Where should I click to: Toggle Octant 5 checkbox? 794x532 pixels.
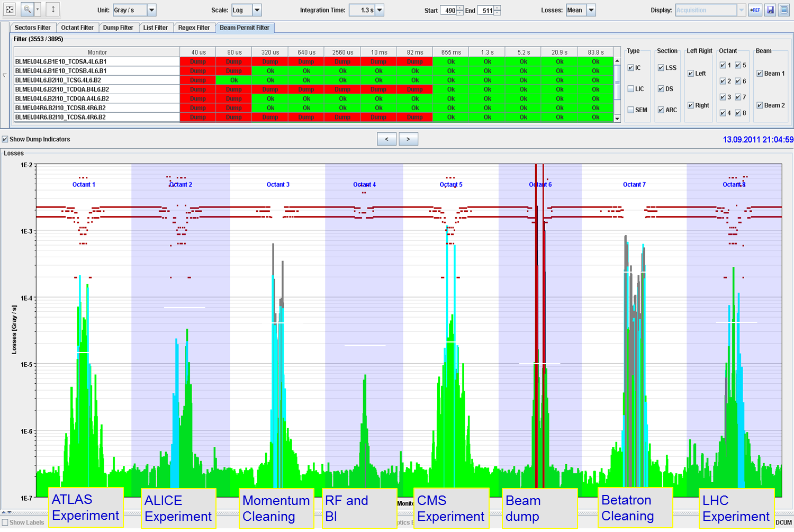point(738,65)
